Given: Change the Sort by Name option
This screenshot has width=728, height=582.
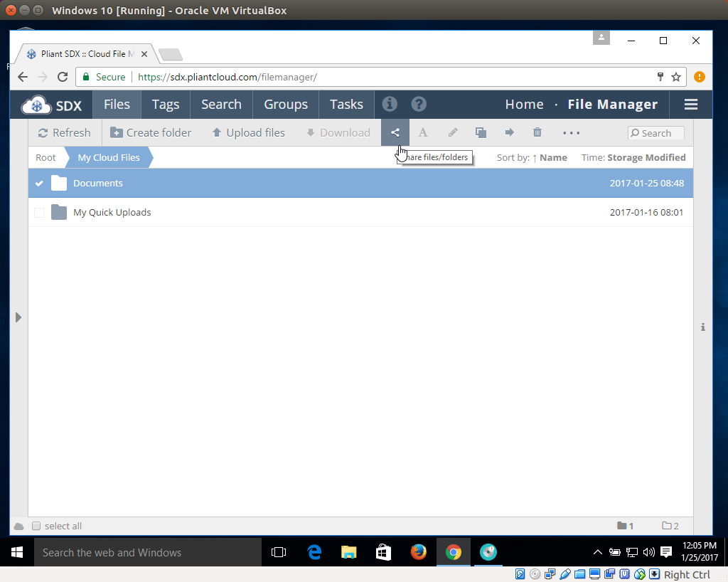Looking at the screenshot, I should 532,157.
